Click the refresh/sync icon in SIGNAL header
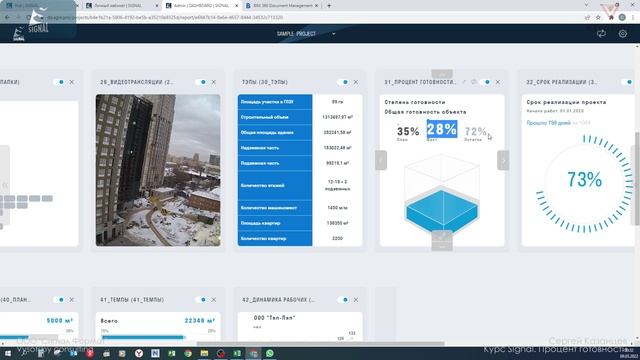 [x=601, y=34]
